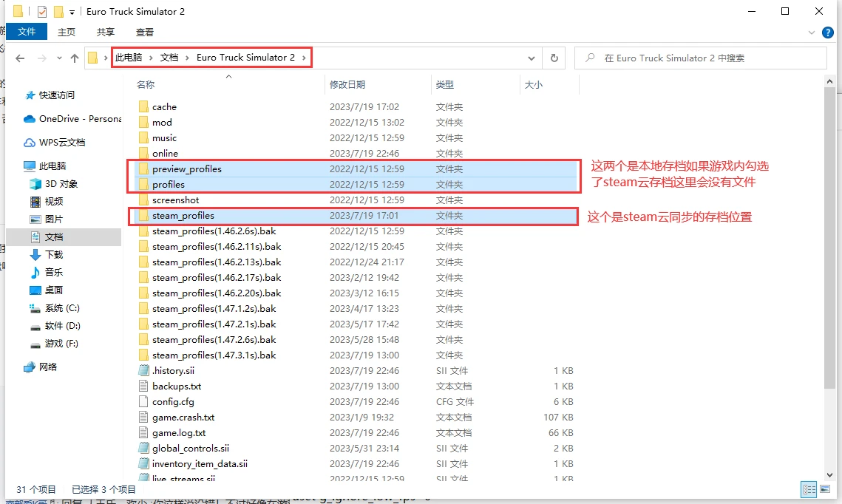Select the .history.sii file icon
The image size is (842, 504).
point(143,370)
